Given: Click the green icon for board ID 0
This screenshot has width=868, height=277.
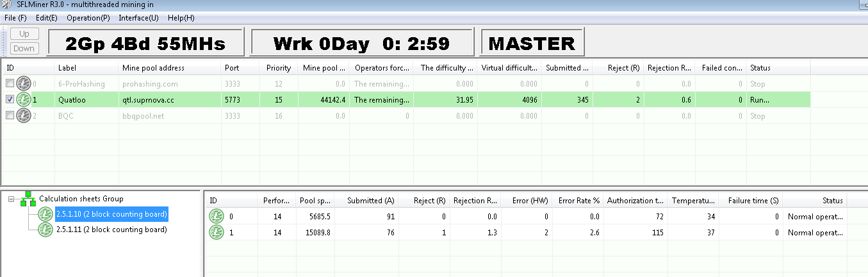Looking at the screenshot, I should (217, 217).
